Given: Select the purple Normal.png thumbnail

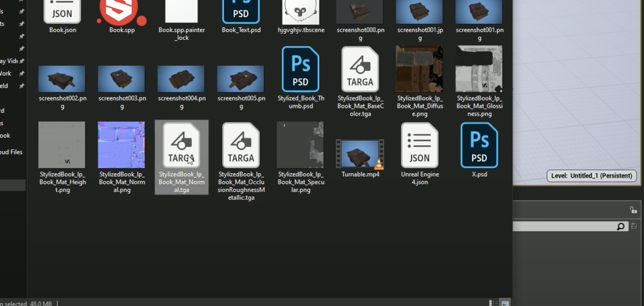Looking at the screenshot, I should click(121, 145).
